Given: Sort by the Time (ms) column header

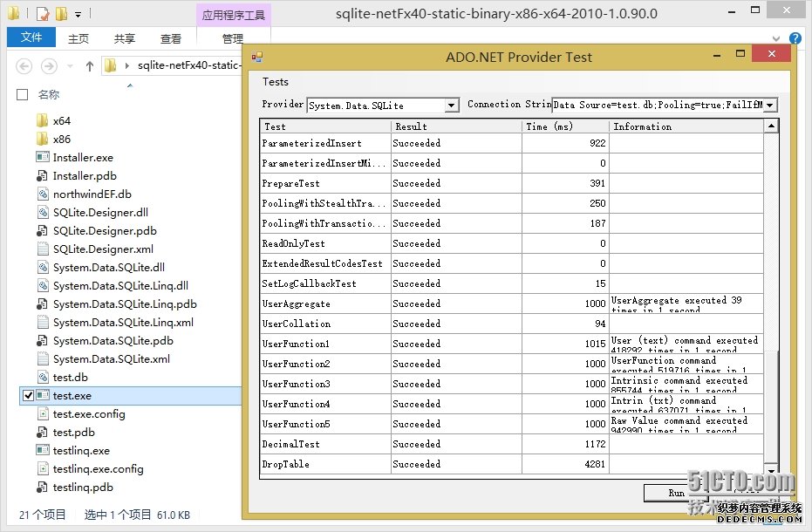Looking at the screenshot, I should pos(565,126).
